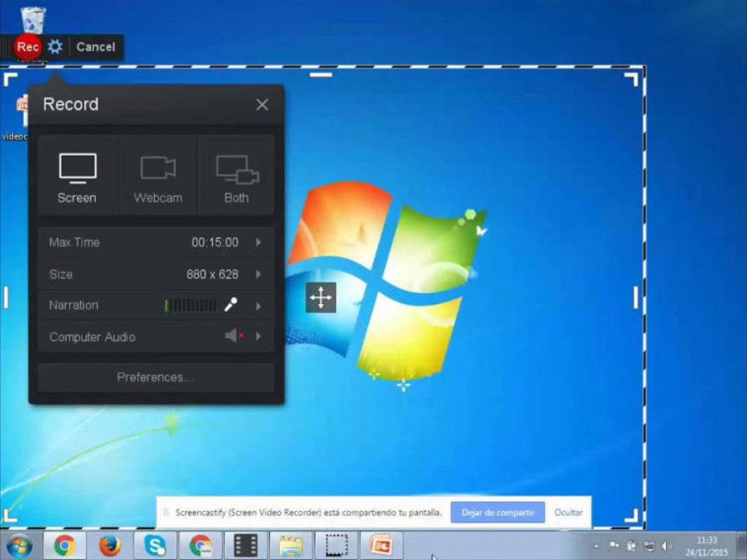
Task: Close the Record panel
Action: coord(262,105)
